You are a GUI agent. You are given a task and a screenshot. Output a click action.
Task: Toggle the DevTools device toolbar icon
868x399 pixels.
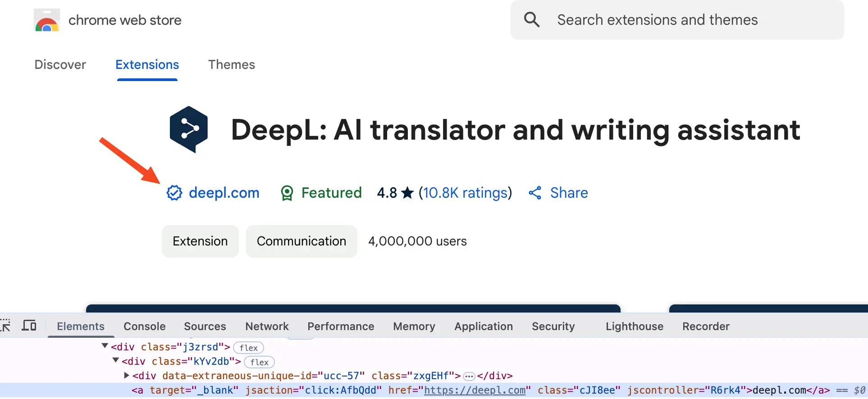[29, 325]
